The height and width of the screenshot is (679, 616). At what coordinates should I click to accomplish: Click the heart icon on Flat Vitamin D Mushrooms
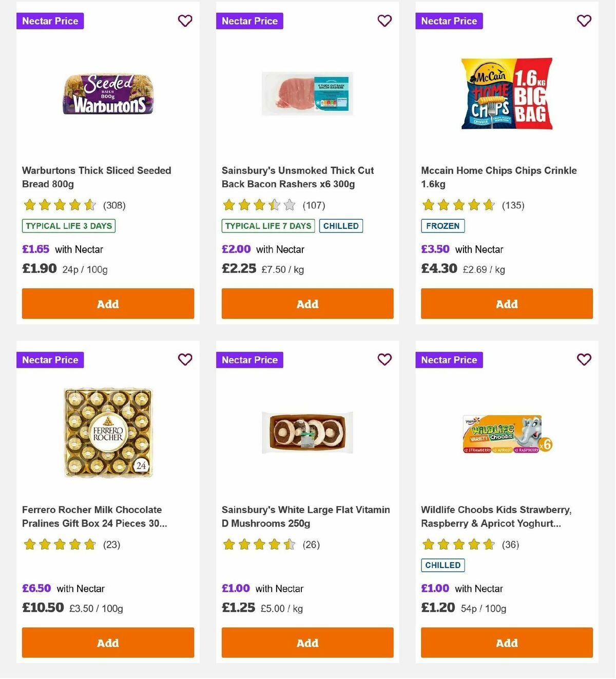[384, 360]
